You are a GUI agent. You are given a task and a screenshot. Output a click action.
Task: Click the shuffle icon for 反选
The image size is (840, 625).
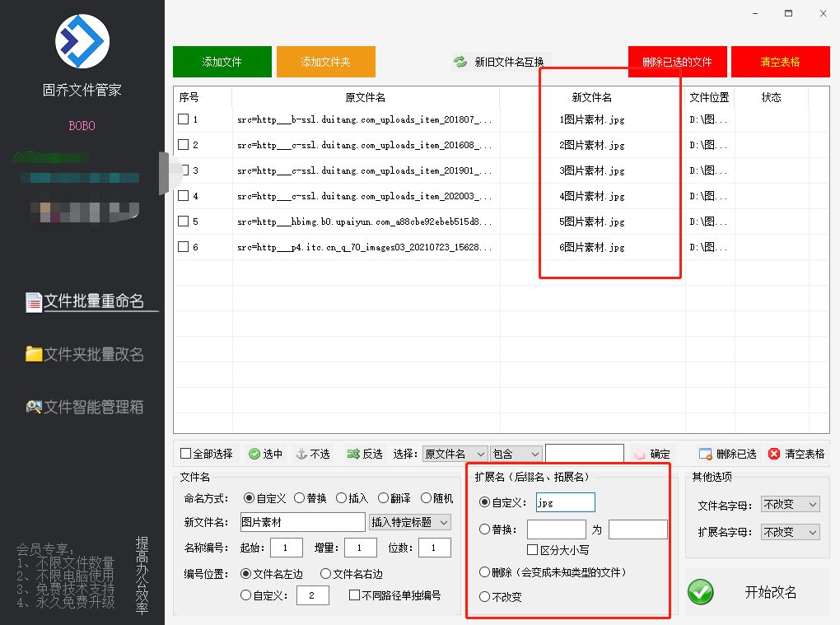pos(353,455)
